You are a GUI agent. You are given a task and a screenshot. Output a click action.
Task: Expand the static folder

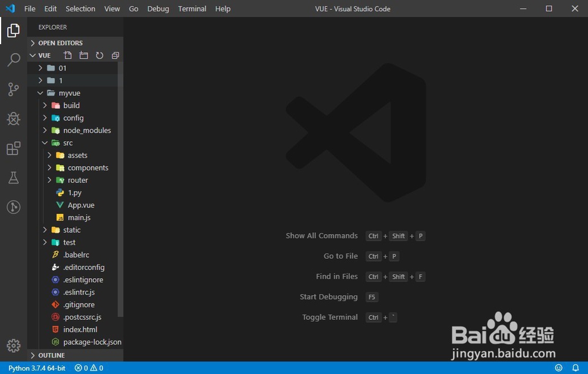tap(72, 229)
